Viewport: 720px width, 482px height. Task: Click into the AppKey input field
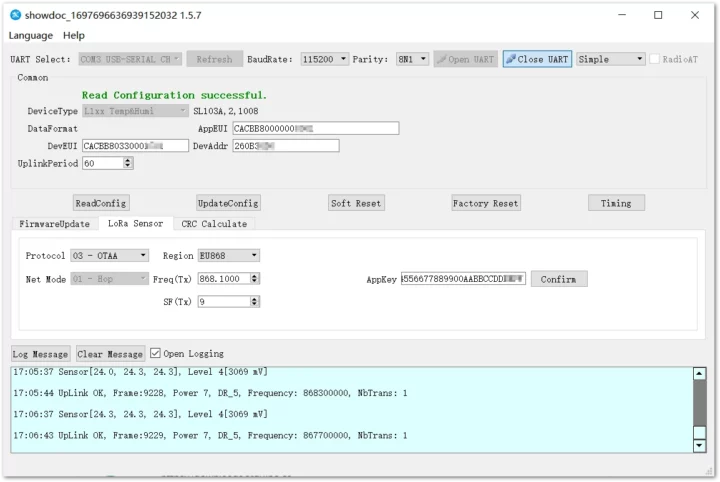[462, 279]
